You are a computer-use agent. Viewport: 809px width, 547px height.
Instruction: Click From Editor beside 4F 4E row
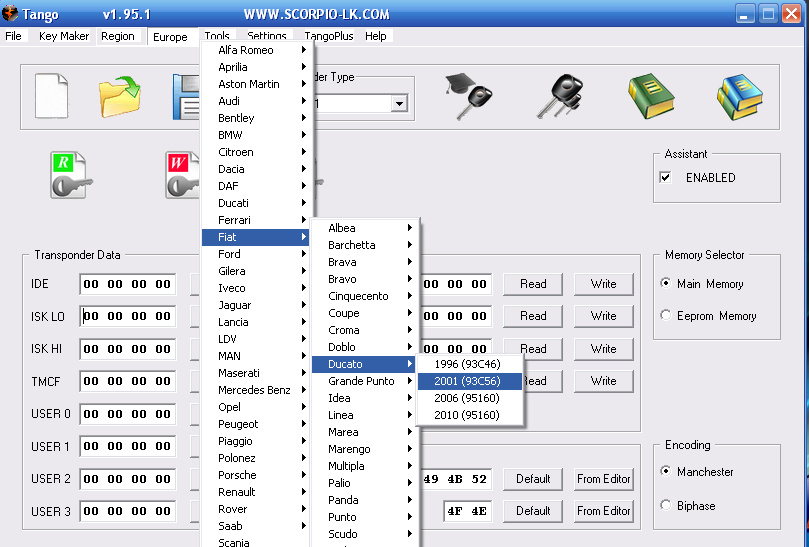pos(604,511)
